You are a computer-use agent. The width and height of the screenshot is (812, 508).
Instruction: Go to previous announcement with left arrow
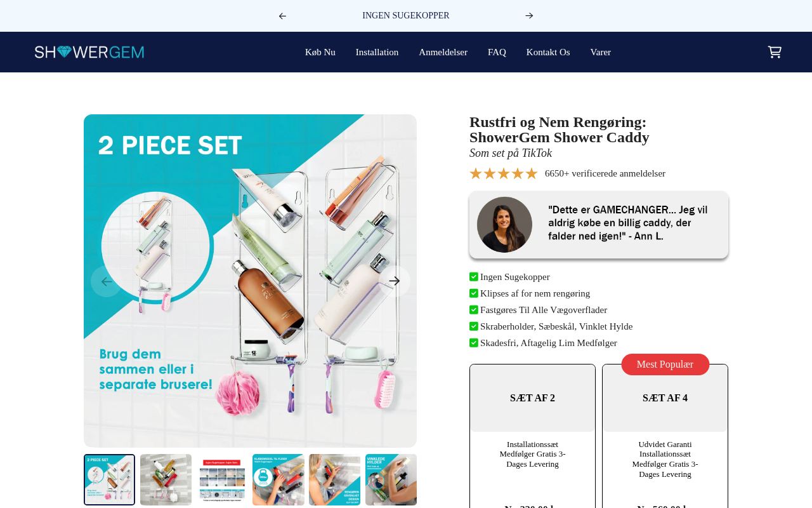pos(282,16)
